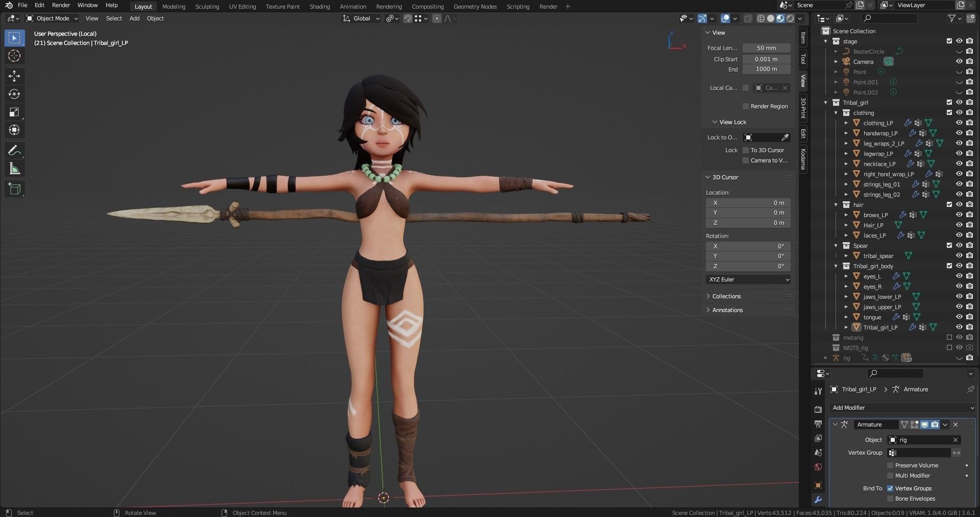Click the 3D Cursor Location X field
The height and width of the screenshot is (517, 980).
[748, 203]
